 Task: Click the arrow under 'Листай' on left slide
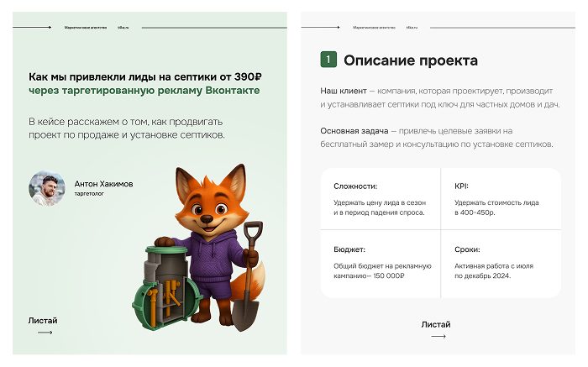(x=45, y=333)
